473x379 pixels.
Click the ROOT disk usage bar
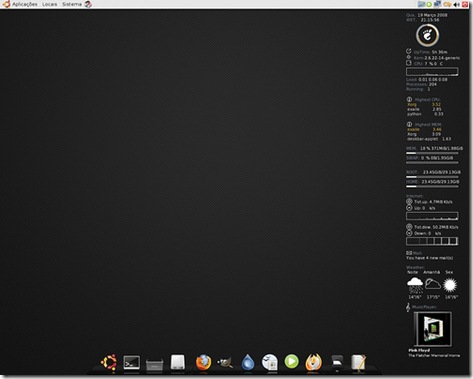tap(432, 177)
